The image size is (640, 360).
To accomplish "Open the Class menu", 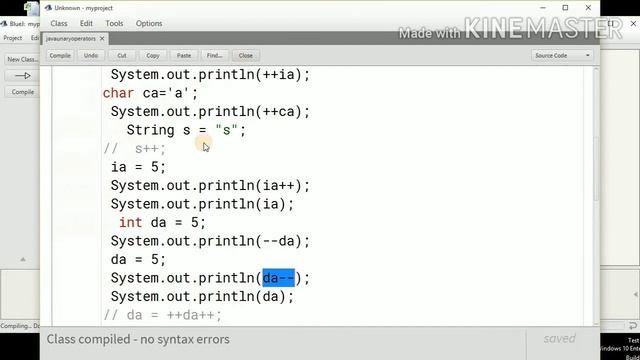I will point(59,24).
